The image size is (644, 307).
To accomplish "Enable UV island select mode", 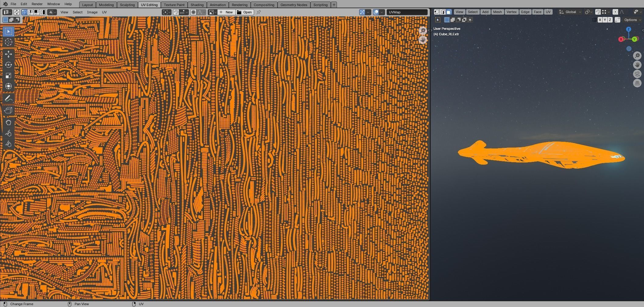I will coord(42,12).
